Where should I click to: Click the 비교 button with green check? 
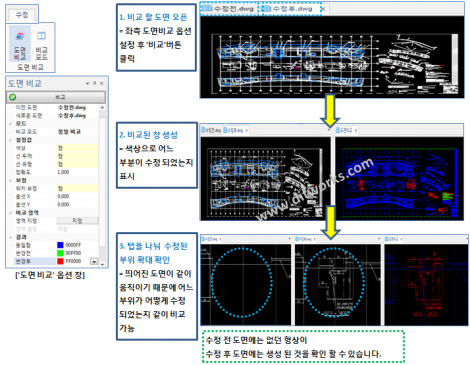56,97
